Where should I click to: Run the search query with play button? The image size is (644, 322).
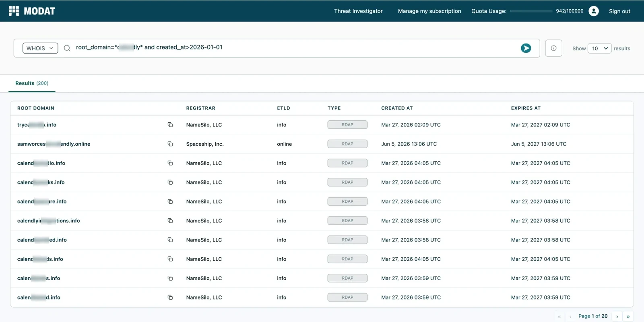tap(526, 48)
